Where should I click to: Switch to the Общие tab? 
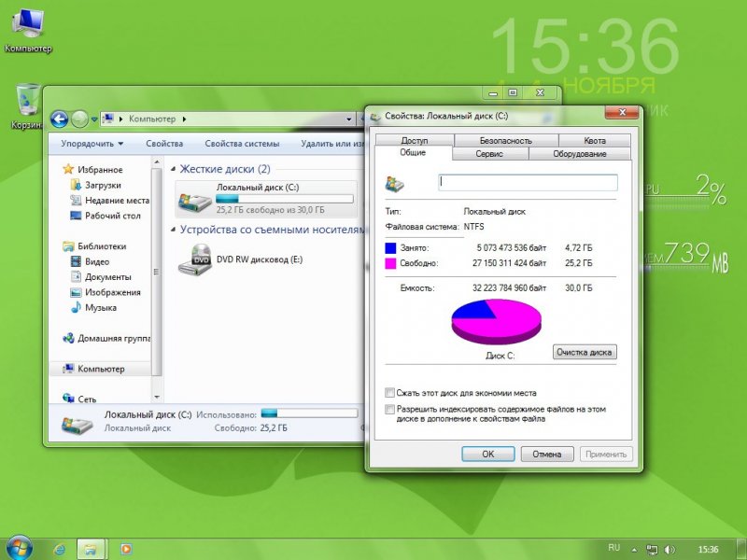coord(413,152)
